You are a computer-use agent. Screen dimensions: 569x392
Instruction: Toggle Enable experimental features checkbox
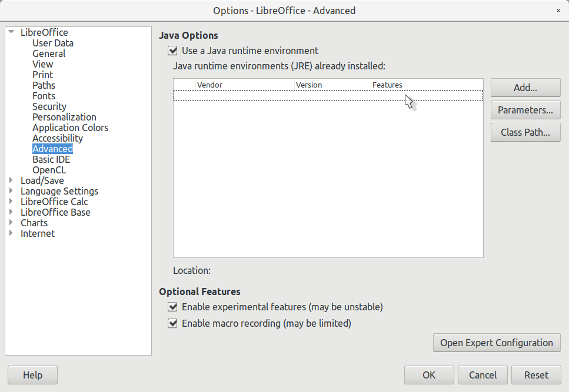[172, 307]
